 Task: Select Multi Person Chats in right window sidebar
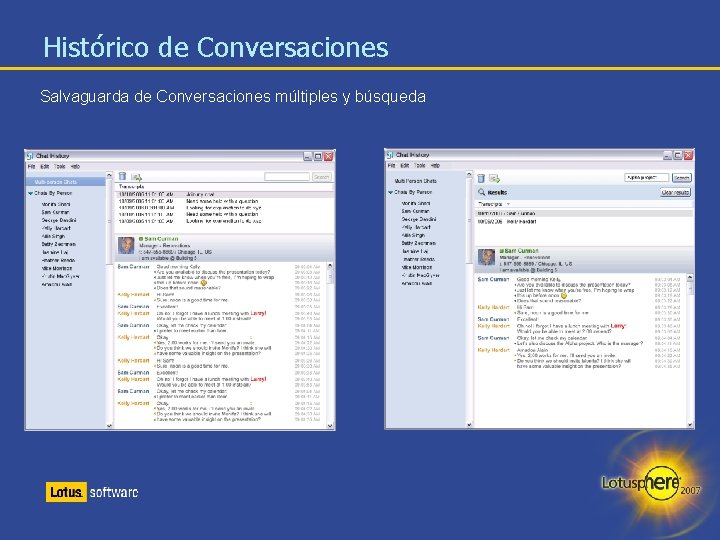tap(416, 181)
